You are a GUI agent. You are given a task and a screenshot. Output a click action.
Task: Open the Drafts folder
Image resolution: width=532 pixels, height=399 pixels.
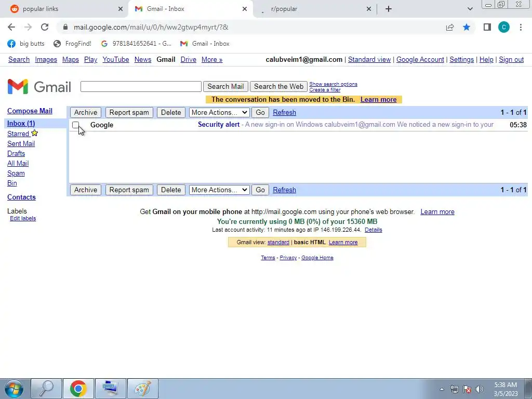click(16, 153)
